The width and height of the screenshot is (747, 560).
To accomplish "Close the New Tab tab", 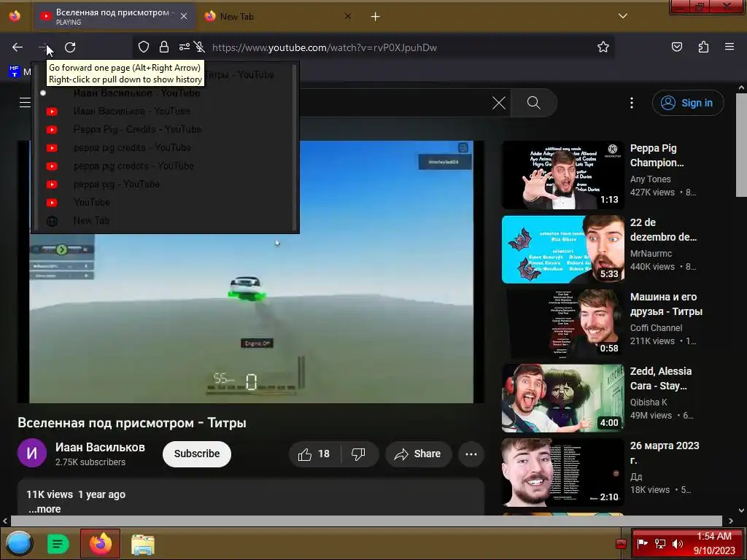I will 348,16.
